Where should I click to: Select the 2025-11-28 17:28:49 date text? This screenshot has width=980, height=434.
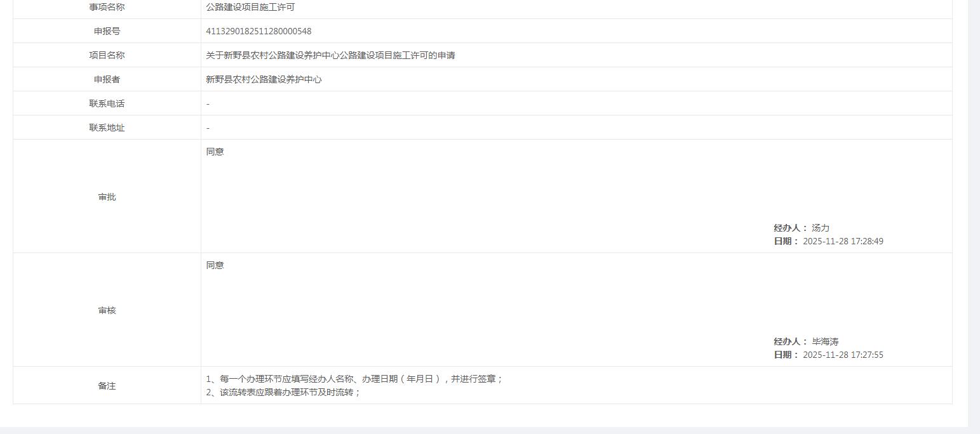click(843, 241)
